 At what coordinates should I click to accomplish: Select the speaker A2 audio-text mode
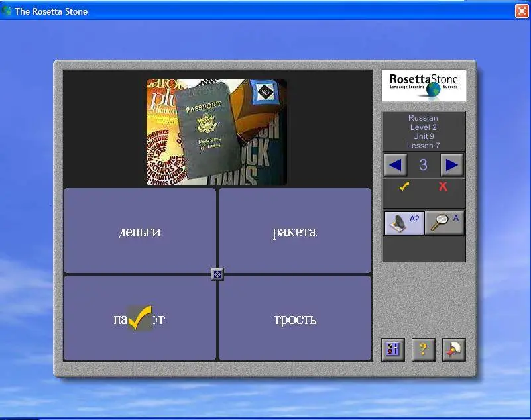pos(404,223)
